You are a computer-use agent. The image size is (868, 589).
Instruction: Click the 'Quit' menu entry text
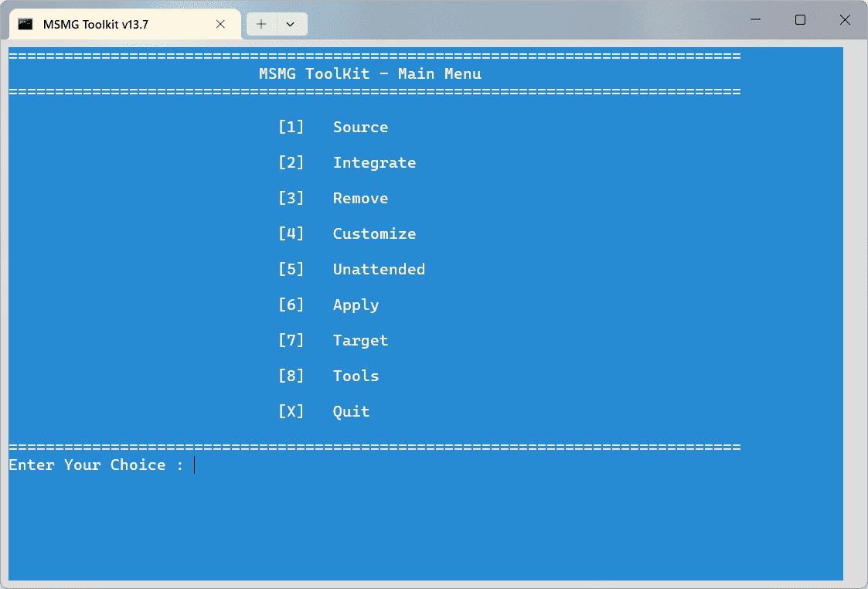(351, 411)
